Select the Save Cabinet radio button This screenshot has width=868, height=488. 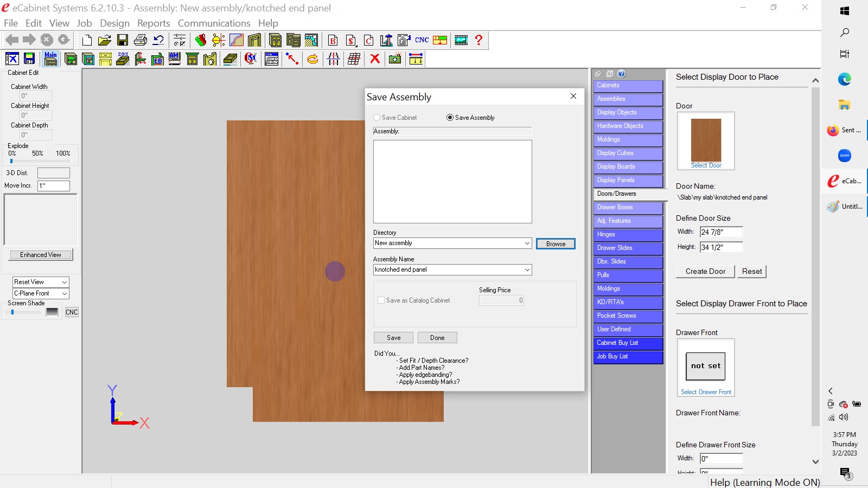coord(377,118)
